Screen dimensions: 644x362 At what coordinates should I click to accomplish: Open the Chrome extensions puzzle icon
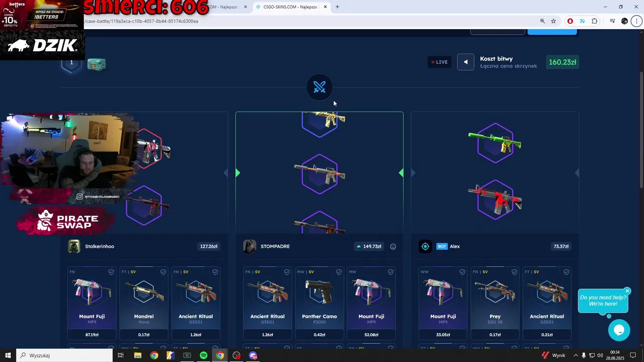(x=595, y=21)
